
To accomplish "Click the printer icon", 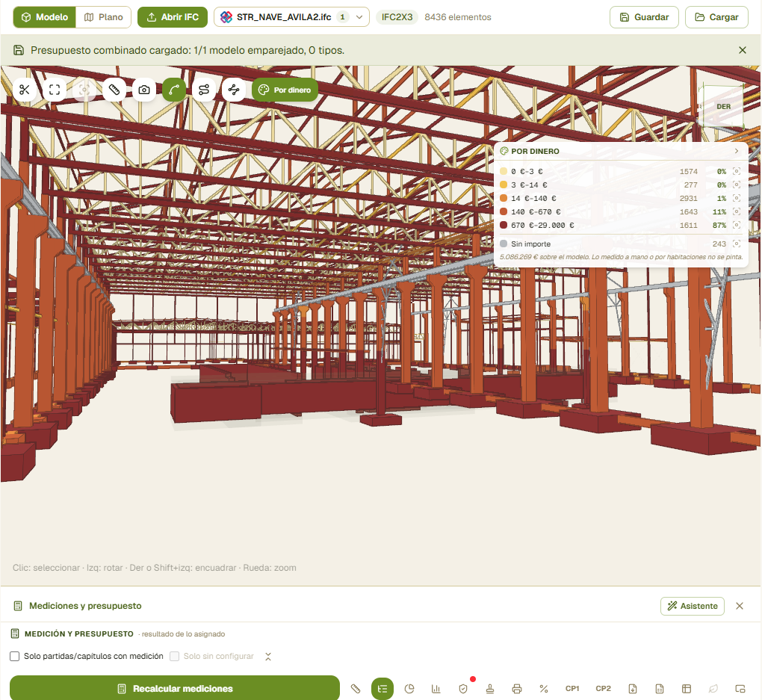I will [x=517, y=688].
